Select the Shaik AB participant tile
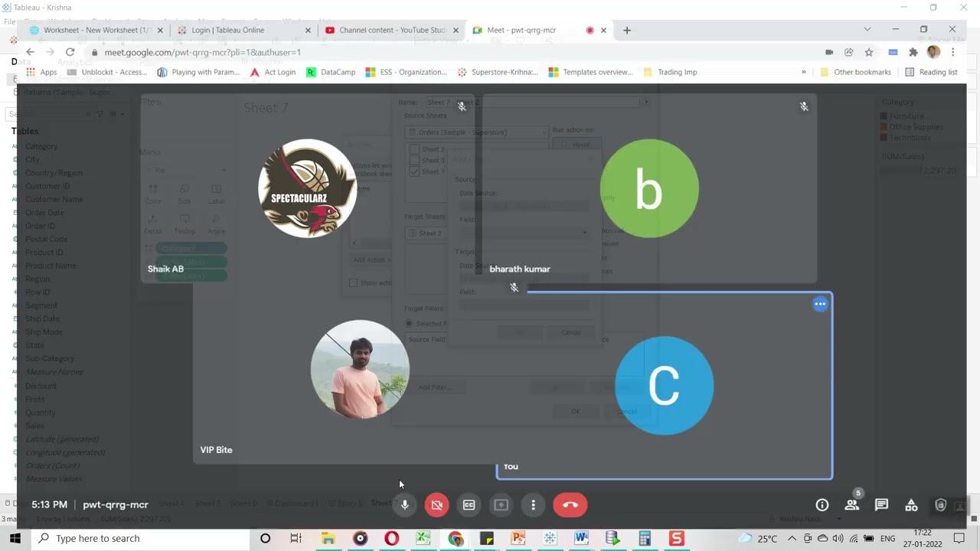This screenshot has width=980, height=551. 308,188
